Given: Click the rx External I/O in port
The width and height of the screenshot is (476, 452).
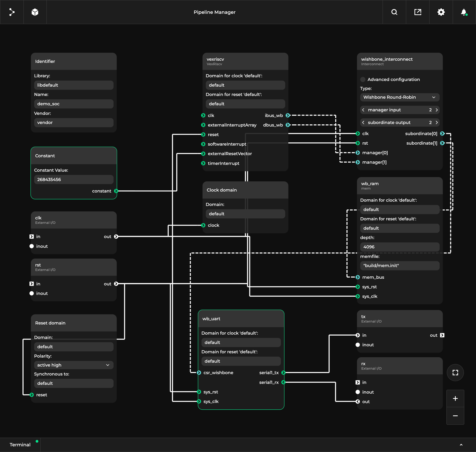Looking at the screenshot, I should point(358,382).
